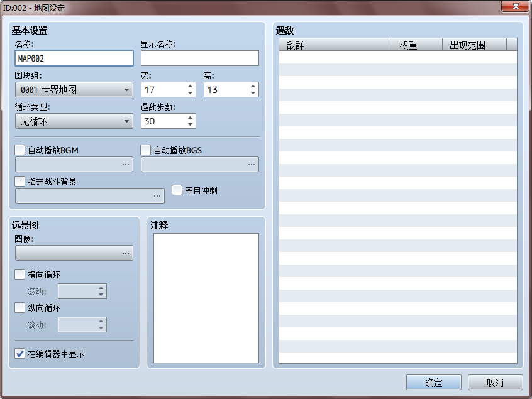This screenshot has width=532, height=399.
Task: Open the BGS file selector ellipsis field
Action: point(200,165)
